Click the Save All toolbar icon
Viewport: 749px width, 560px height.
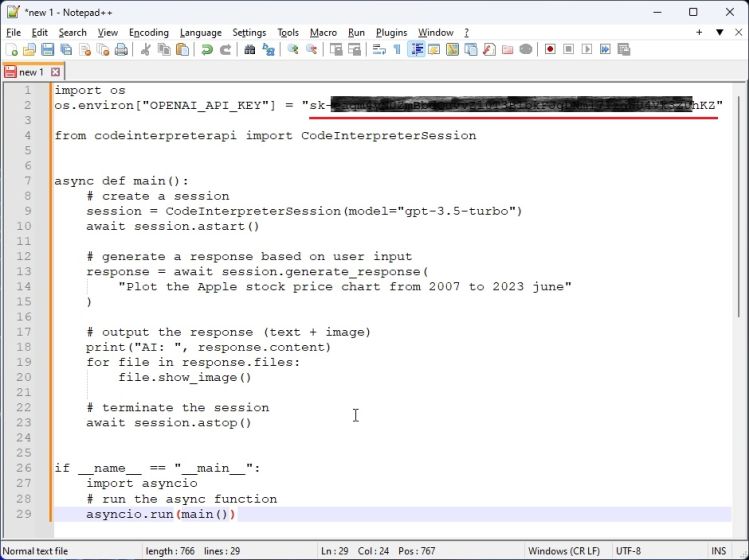click(66, 50)
